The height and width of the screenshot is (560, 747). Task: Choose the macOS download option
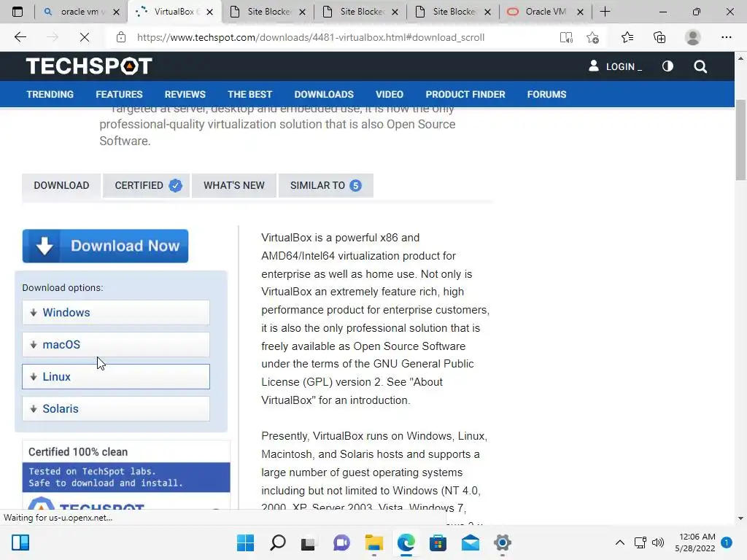click(x=116, y=344)
